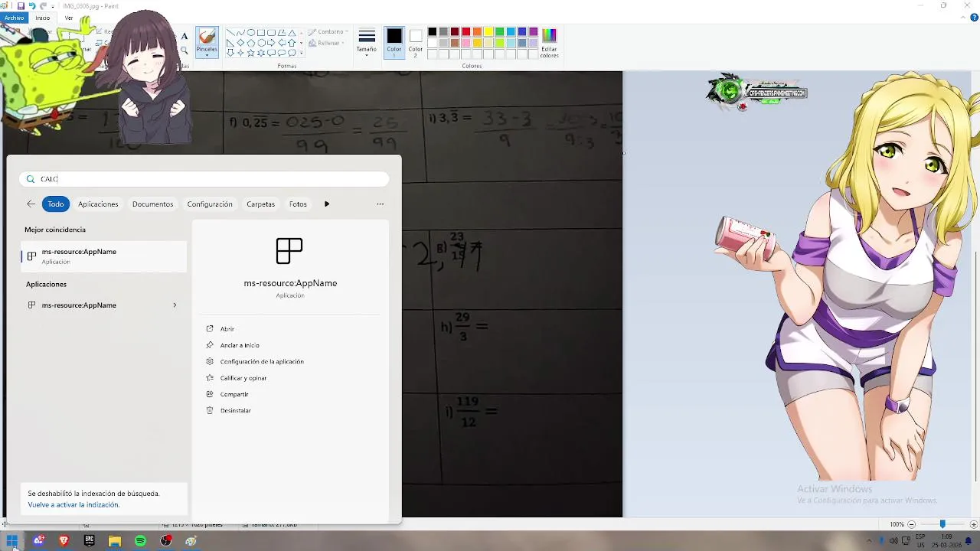Viewport: 980px width, 551px height.
Task: Choose the black color swatch in palette
Action: (432, 32)
